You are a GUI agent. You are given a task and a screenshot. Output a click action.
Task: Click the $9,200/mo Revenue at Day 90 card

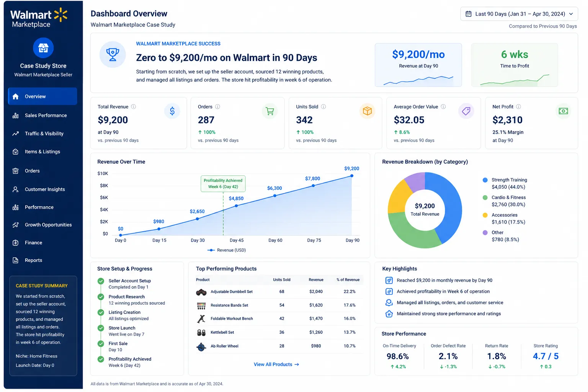tap(418, 65)
